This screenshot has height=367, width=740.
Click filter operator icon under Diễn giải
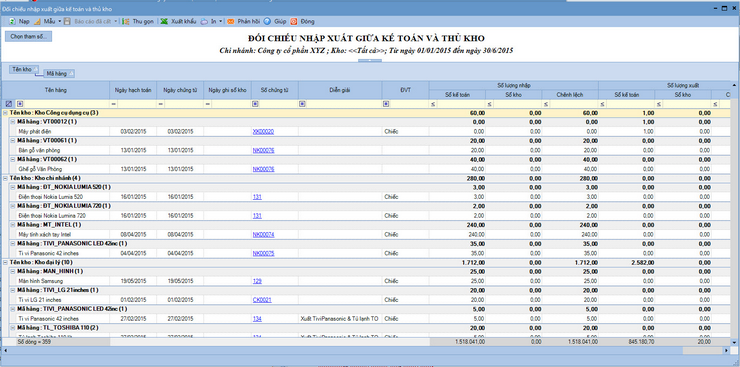(303, 104)
